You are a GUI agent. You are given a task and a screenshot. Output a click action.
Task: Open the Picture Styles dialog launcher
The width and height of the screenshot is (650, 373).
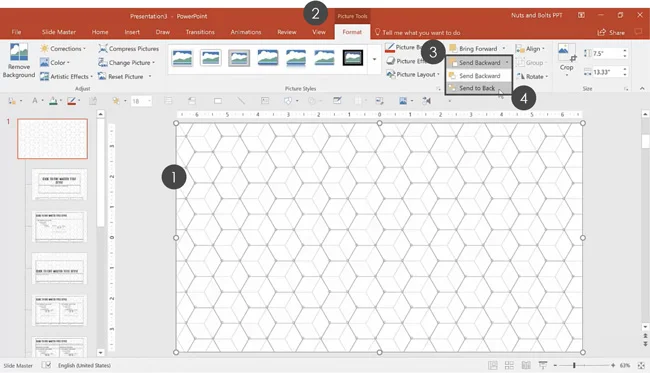tap(439, 89)
